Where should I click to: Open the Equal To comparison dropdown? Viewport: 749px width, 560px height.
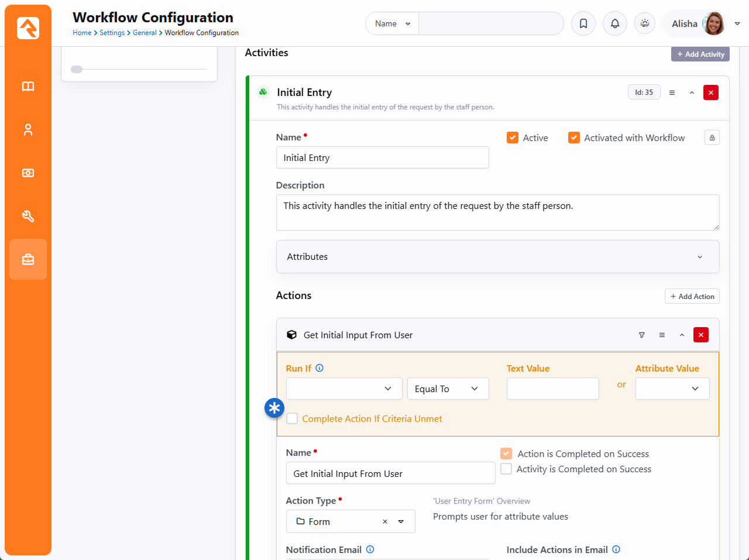tap(448, 389)
